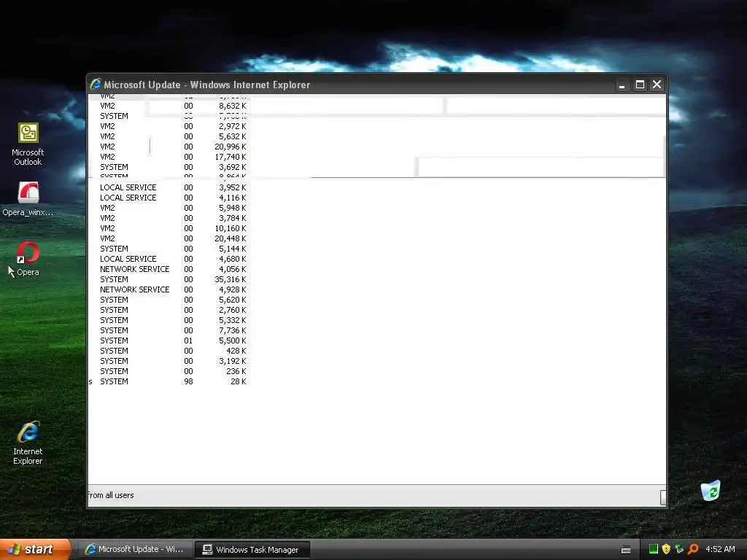
Task: Close the Microsoft Update window
Action: (657, 85)
